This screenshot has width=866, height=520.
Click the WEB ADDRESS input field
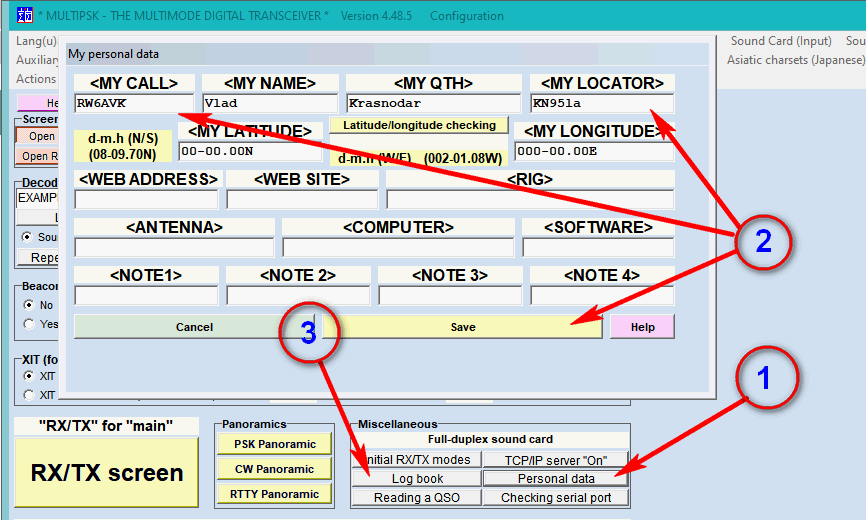pyautogui.click(x=146, y=199)
